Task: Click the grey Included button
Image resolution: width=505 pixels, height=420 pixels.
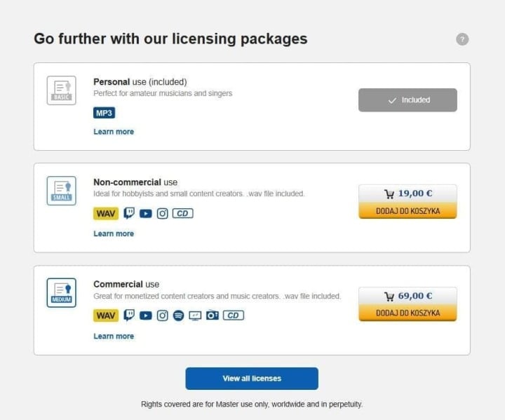Action: click(x=408, y=100)
